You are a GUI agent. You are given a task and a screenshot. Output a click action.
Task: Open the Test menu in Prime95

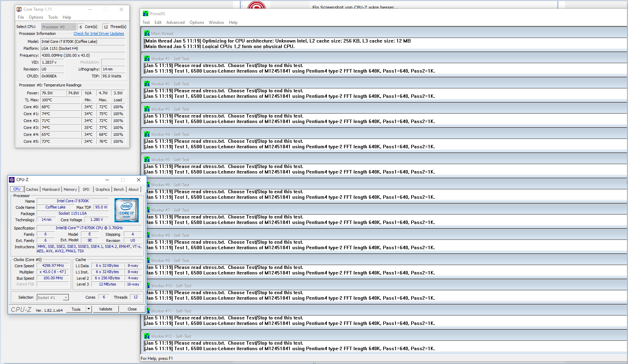click(146, 22)
